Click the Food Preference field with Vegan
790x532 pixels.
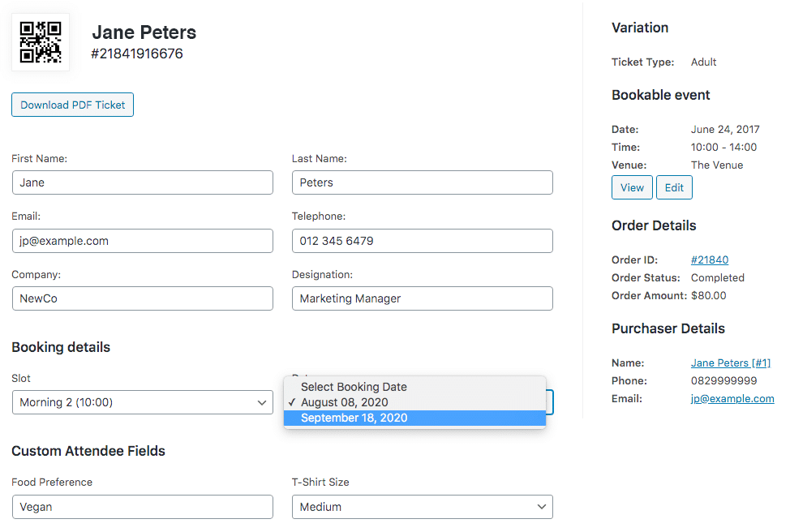click(x=143, y=507)
